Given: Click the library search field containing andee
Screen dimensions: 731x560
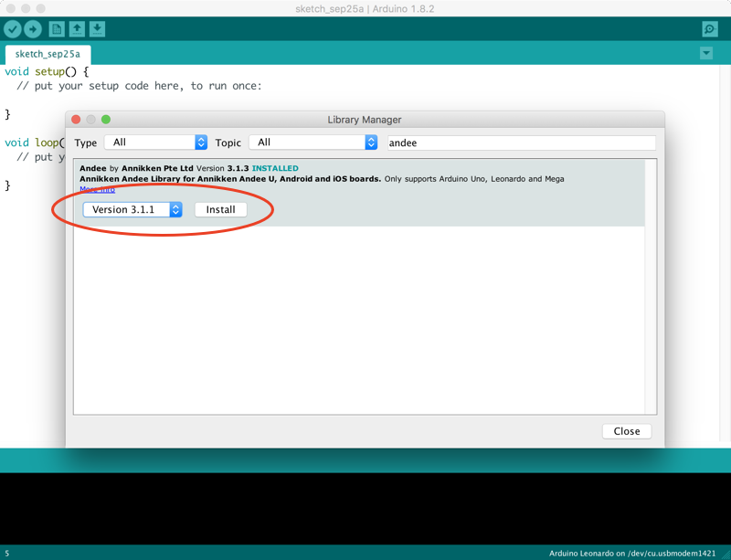Looking at the screenshot, I should click(x=522, y=143).
